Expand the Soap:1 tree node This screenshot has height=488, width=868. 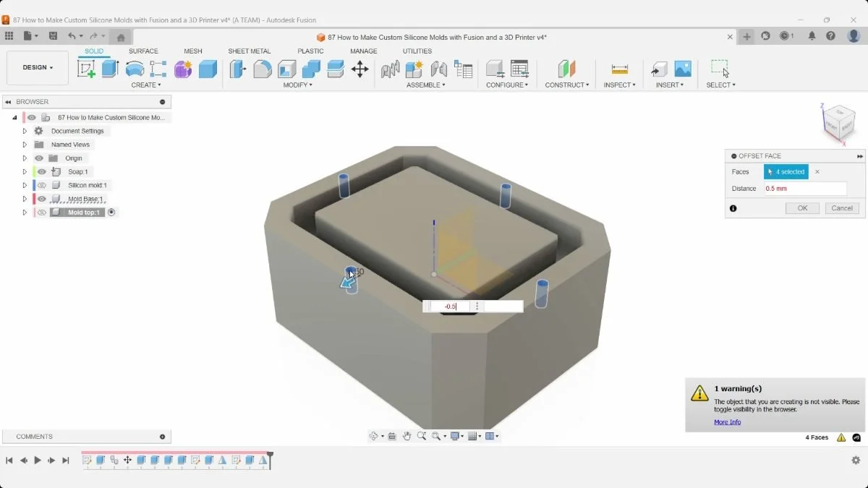[x=25, y=172]
